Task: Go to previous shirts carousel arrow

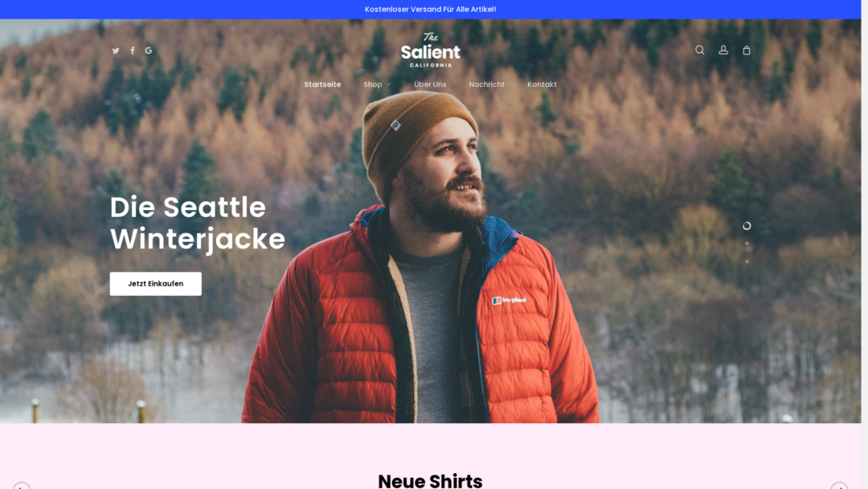Action: pos(22,486)
